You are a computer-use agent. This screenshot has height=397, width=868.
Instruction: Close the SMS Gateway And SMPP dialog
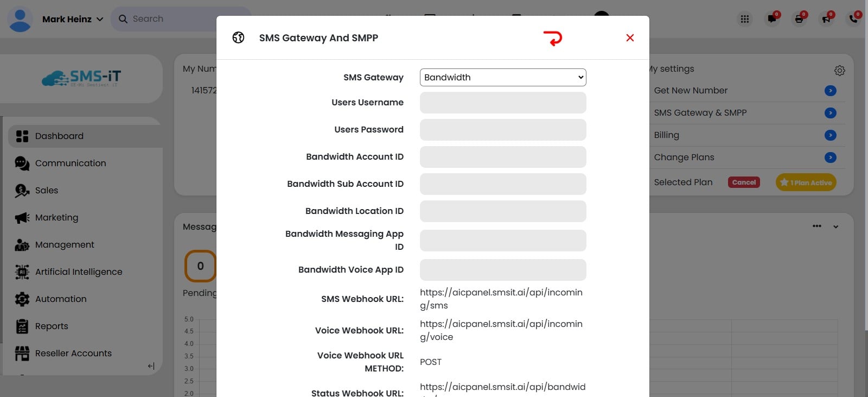click(x=630, y=37)
